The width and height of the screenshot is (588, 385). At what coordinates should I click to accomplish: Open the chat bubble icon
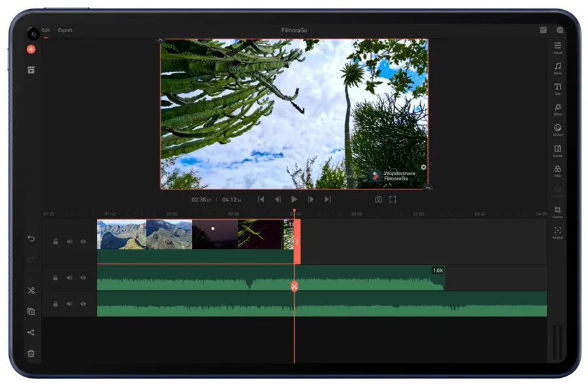(x=560, y=30)
